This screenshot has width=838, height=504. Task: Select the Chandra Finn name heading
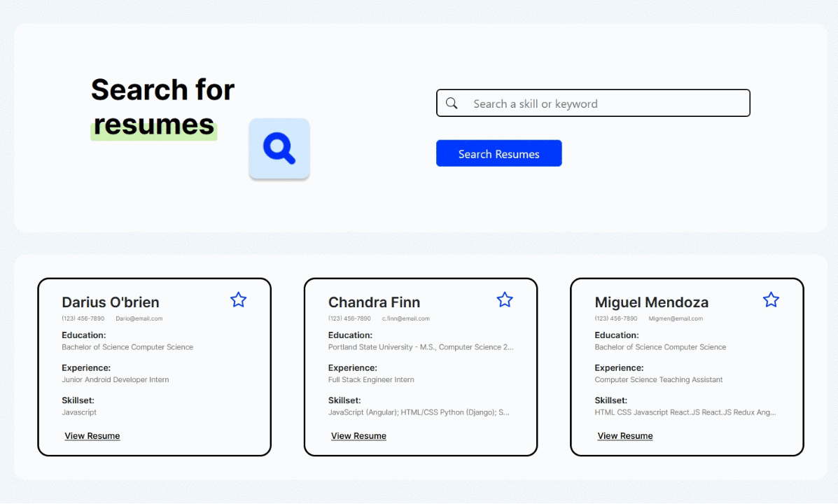click(375, 302)
